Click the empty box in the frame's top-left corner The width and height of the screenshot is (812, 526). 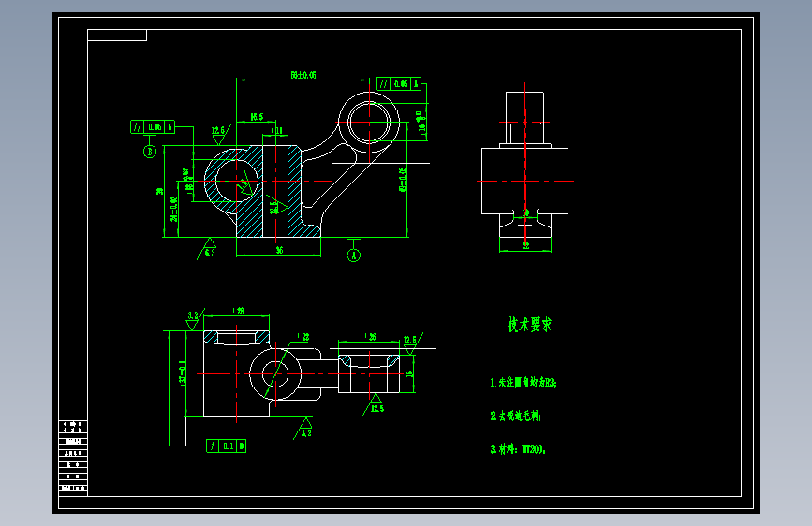click(x=117, y=36)
